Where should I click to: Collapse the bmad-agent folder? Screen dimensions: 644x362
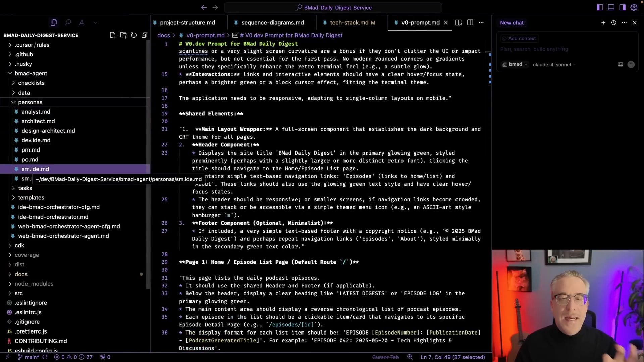tap(31, 73)
